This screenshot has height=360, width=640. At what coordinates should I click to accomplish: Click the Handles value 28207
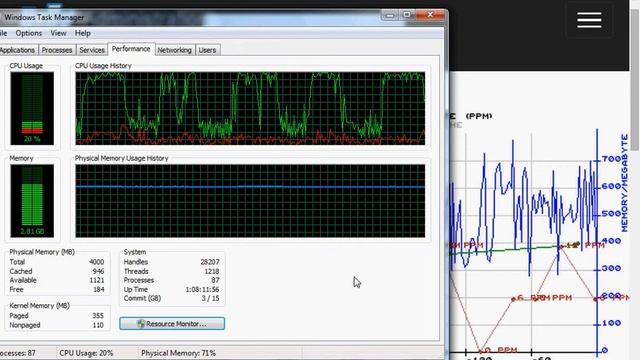tap(210, 262)
